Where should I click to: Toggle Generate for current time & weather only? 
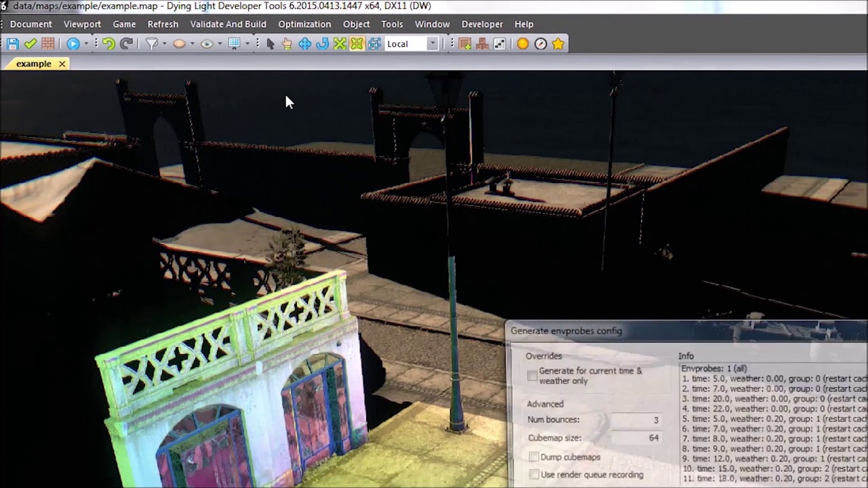click(x=532, y=376)
